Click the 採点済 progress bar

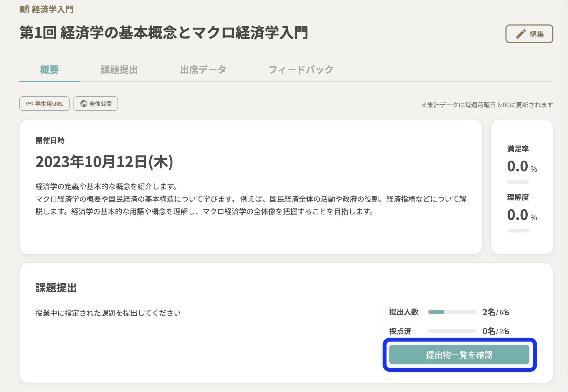[452, 331]
